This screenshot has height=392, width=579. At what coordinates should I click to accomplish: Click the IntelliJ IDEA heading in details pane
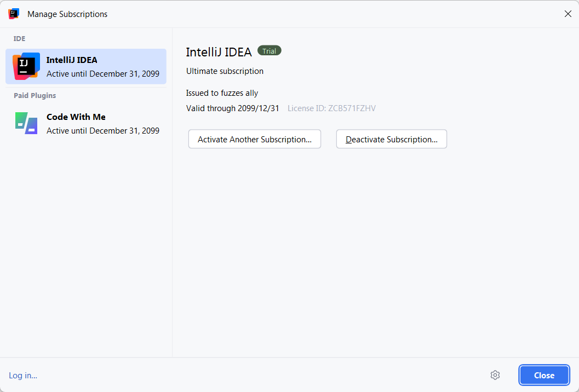219,52
